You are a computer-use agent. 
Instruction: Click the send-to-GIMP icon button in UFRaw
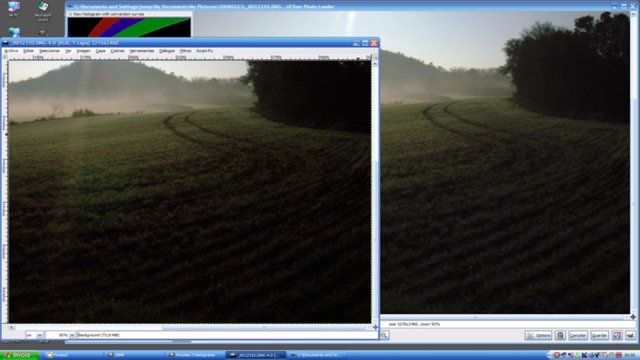click(618, 336)
